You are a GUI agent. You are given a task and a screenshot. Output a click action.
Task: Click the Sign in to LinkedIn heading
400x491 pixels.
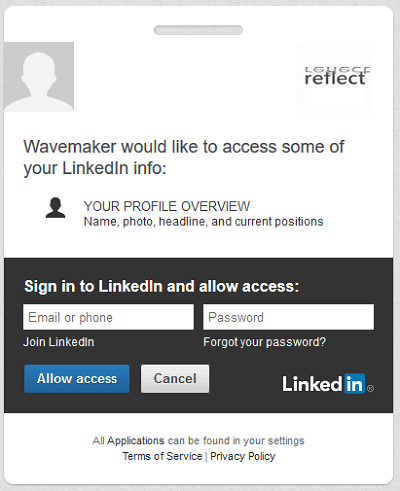(x=162, y=286)
